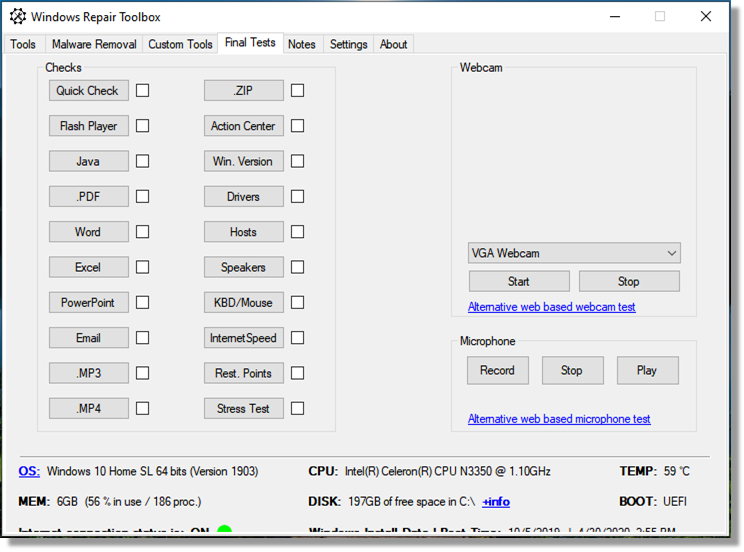Run the .MP4 playback test
The image size is (744, 552).
click(89, 408)
